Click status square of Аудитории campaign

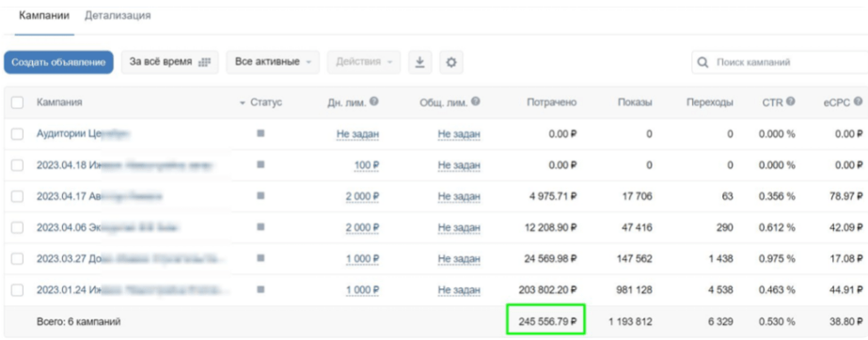(x=260, y=133)
